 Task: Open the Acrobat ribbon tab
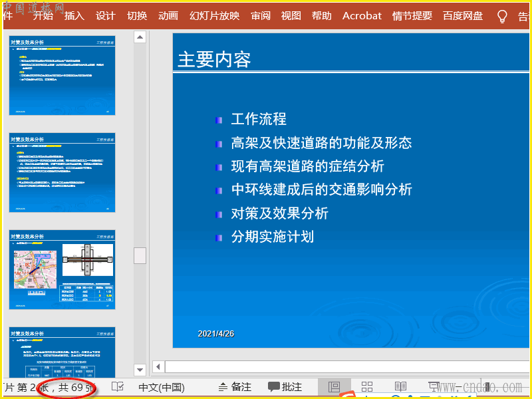(x=362, y=15)
